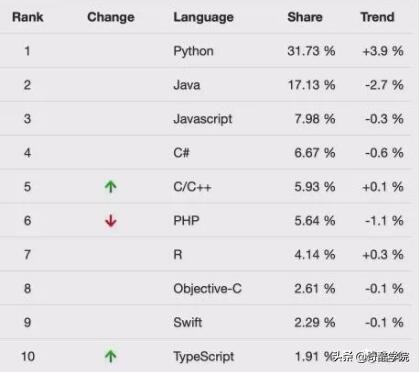Click the green up arrow beside C/C++
This screenshot has width=419, height=372.
pos(111,187)
